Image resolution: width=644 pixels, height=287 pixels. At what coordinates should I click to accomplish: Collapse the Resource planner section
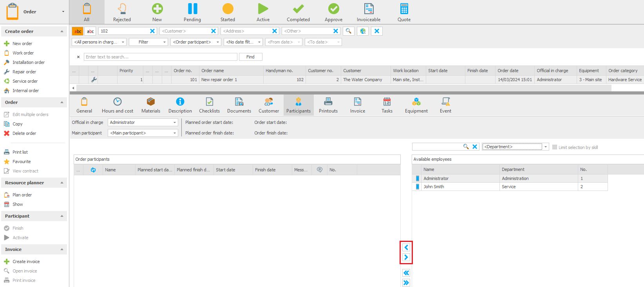pos(62,183)
